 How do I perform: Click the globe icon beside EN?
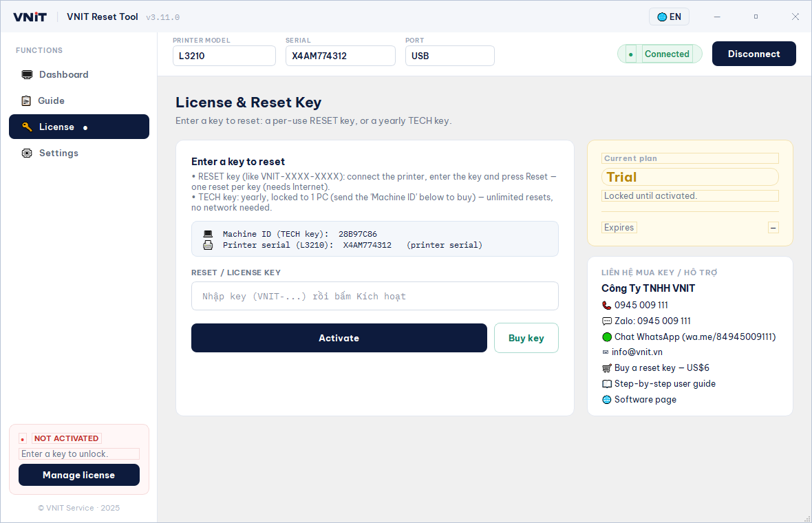point(662,17)
